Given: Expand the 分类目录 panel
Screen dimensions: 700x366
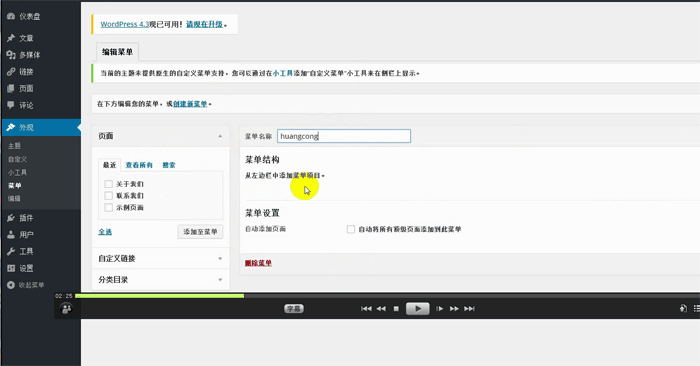Looking at the screenshot, I should click(x=161, y=280).
